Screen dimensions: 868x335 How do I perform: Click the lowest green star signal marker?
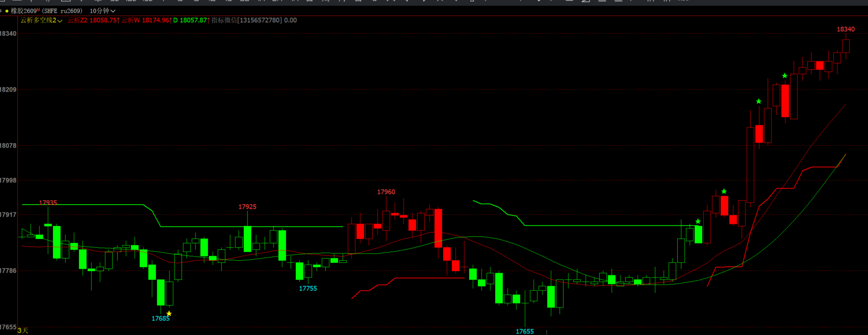click(x=698, y=221)
